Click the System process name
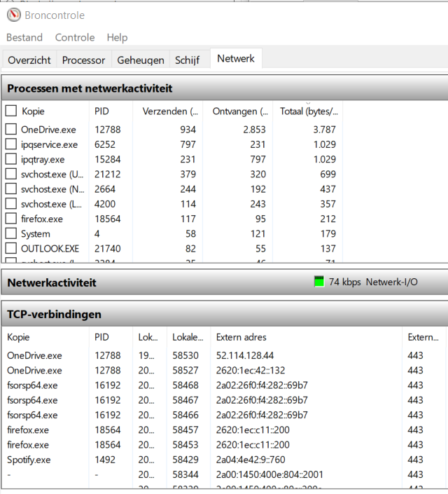The image size is (448, 494). point(36,234)
